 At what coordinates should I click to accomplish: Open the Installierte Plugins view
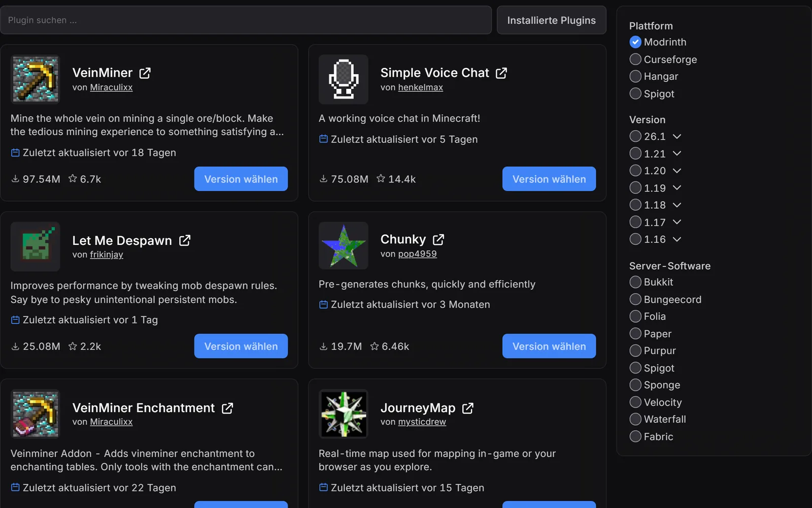[552, 20]
